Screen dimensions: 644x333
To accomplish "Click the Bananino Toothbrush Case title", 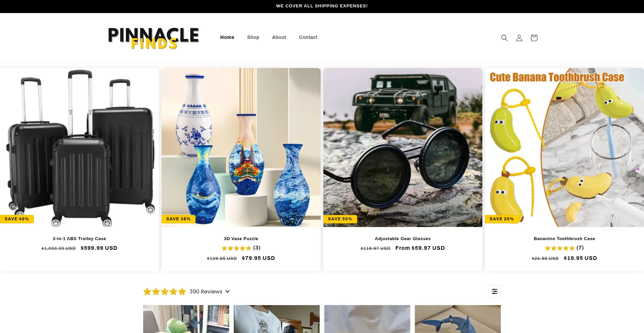I will coord(564,239).
